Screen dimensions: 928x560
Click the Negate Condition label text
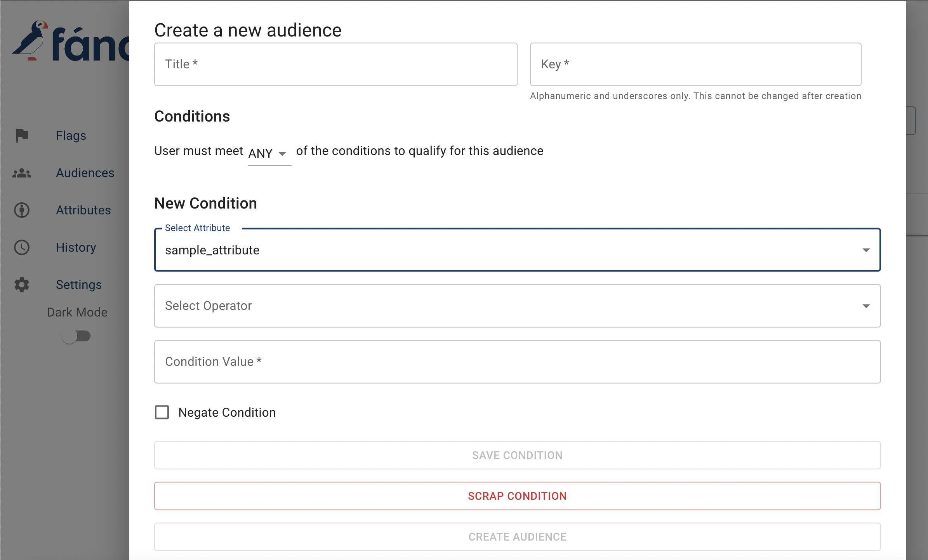(x=227, y=412)
